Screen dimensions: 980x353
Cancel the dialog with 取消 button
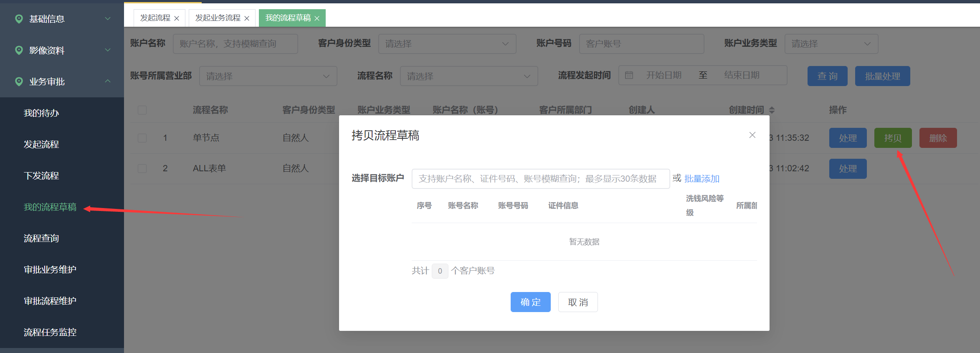point(578,302)
